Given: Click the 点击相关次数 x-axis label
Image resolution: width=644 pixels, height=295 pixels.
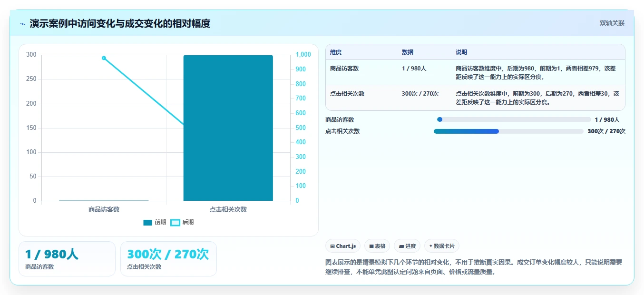Looking at the screenshot, I should [228, 209].
